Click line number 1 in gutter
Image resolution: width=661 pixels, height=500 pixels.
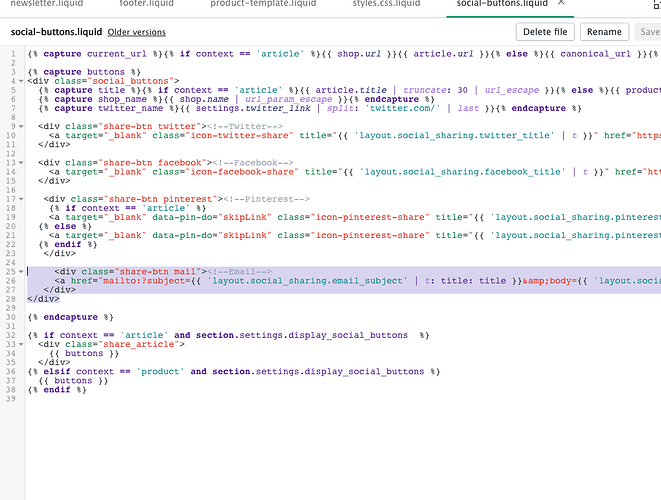(x=13, y=54)
